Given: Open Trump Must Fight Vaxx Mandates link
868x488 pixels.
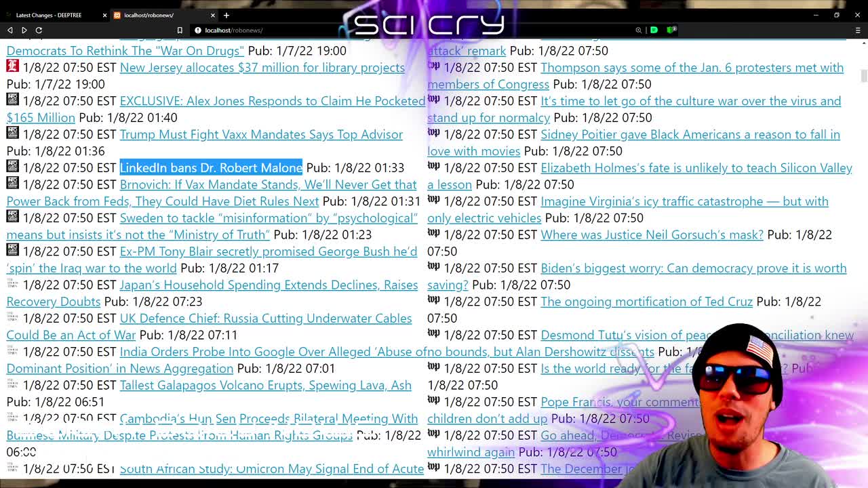Looking at the screenshot, I should tap(261, 134).
